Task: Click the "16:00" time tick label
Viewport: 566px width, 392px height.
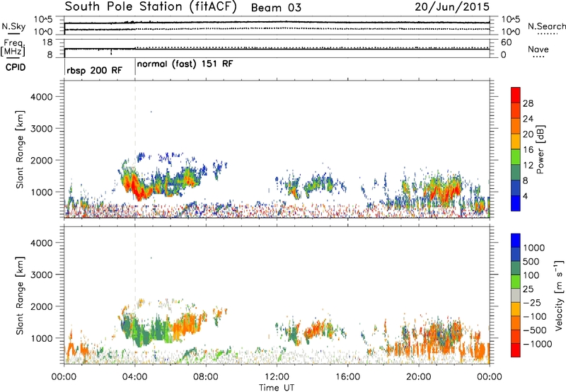Action: point(347,377)
